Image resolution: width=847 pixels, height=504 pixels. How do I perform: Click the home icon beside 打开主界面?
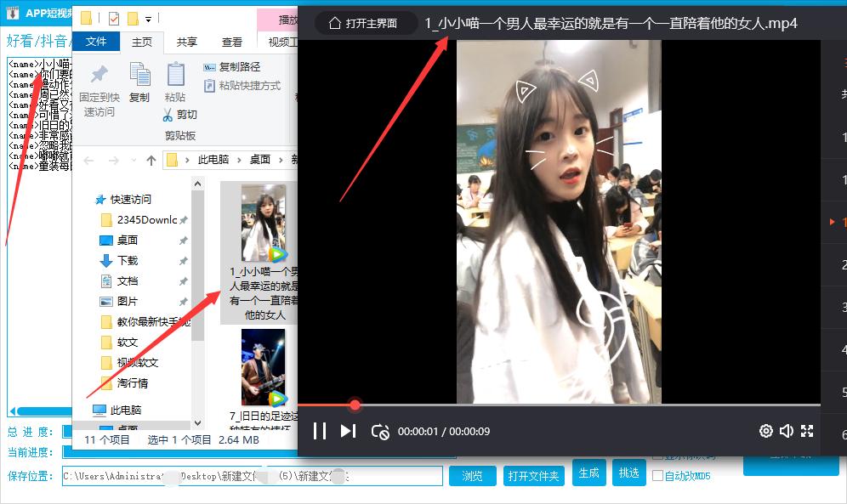[x=335, y=23]
